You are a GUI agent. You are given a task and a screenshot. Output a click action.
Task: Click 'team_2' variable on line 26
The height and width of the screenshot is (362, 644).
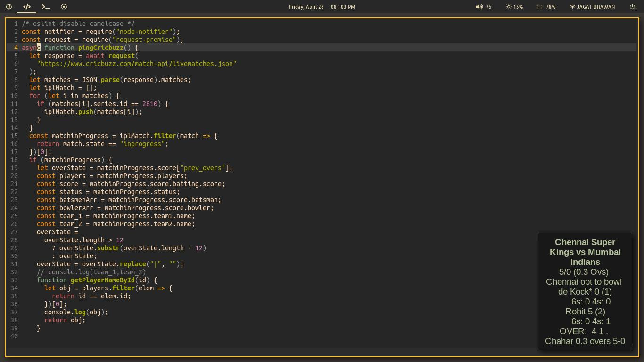click(x=71, y=224)
